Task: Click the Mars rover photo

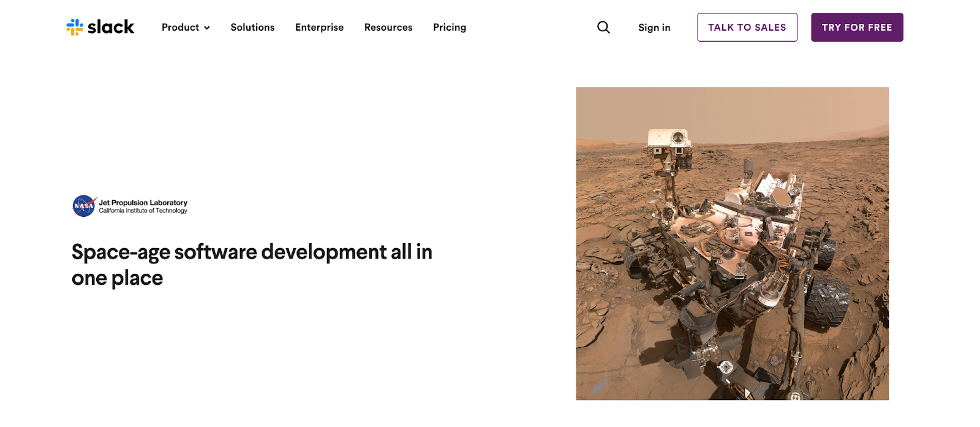Action: [x=733, y=244]
